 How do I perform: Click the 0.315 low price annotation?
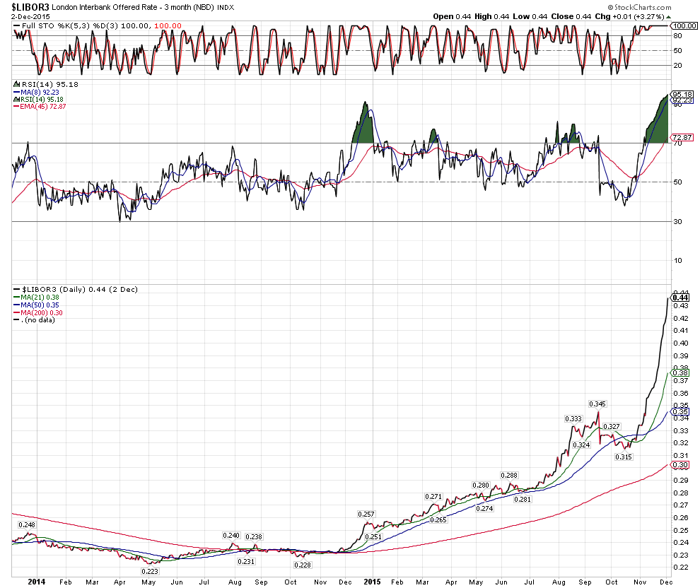(623, 457)
